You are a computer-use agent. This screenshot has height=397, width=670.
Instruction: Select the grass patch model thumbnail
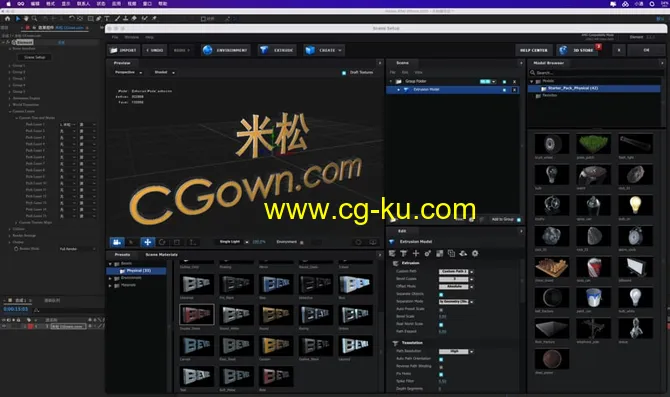tap(593, 144)
